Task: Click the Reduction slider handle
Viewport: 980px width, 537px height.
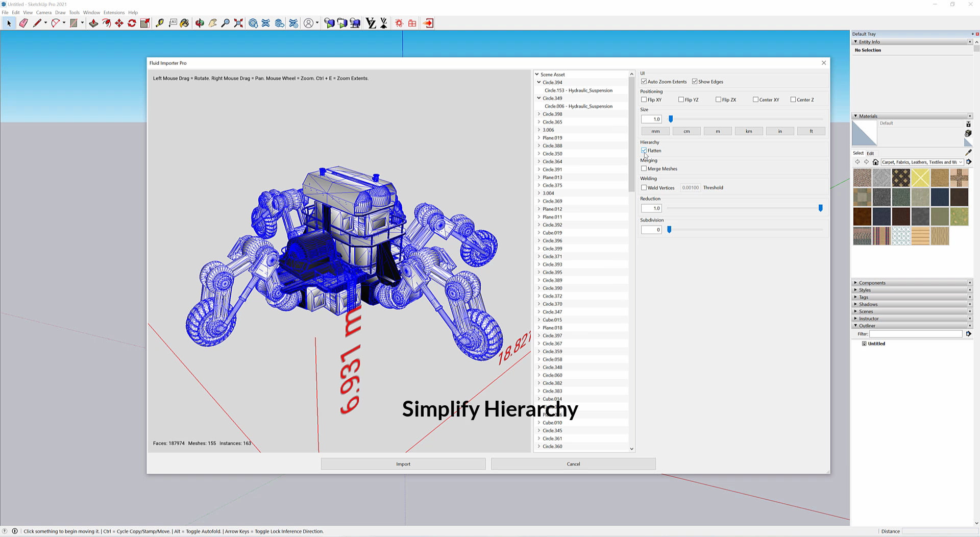Action: 820,208
